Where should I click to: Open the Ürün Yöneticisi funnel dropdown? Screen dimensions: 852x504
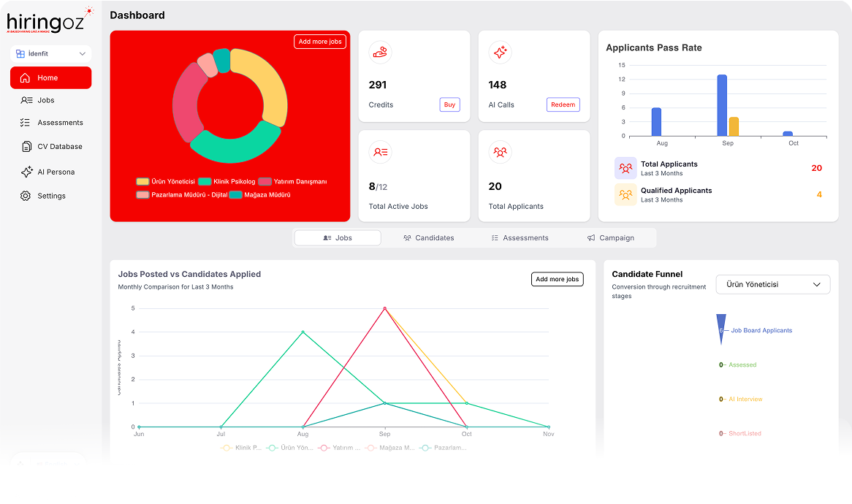tap(772, 285)
